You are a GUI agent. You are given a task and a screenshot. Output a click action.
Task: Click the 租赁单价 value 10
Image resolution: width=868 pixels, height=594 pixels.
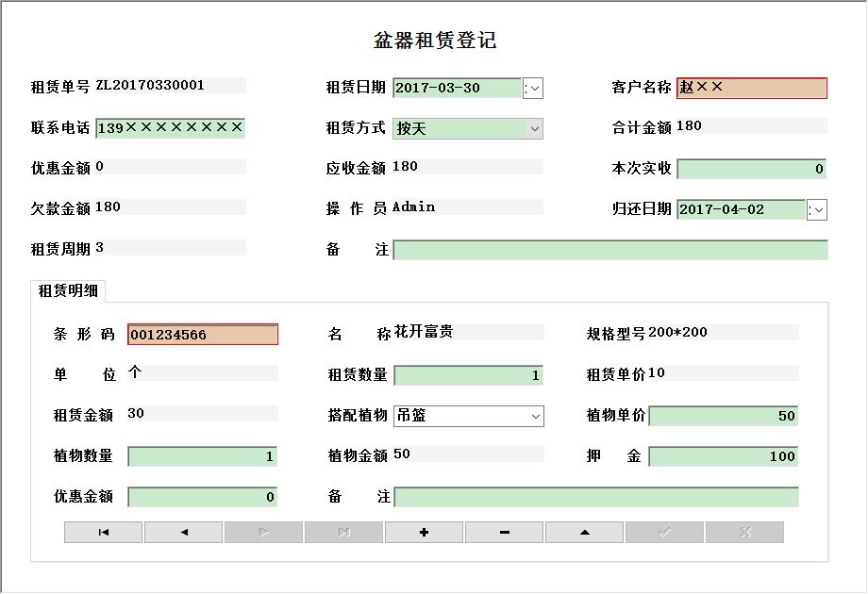click(657, 372)
